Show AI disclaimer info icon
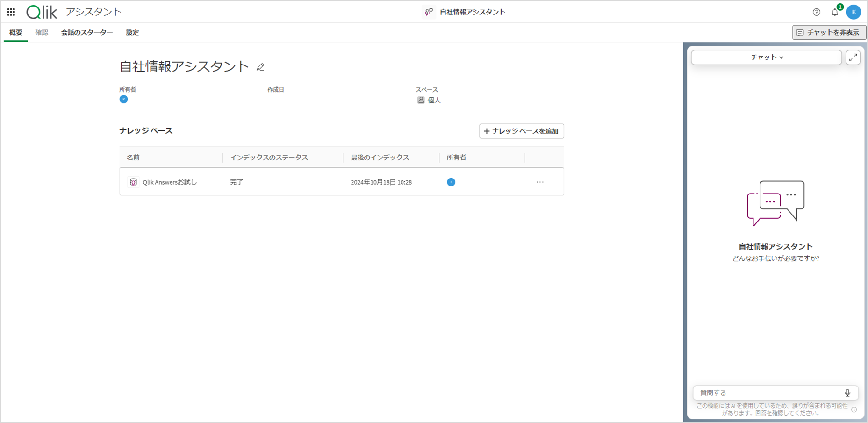This screenshot has height=423, width=868. [854, 409]
